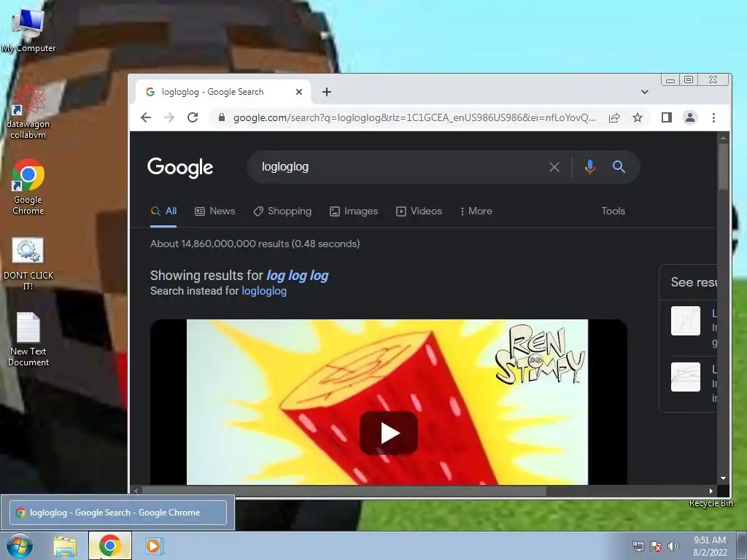Open a new tab with plus

[x=327, y=92]
